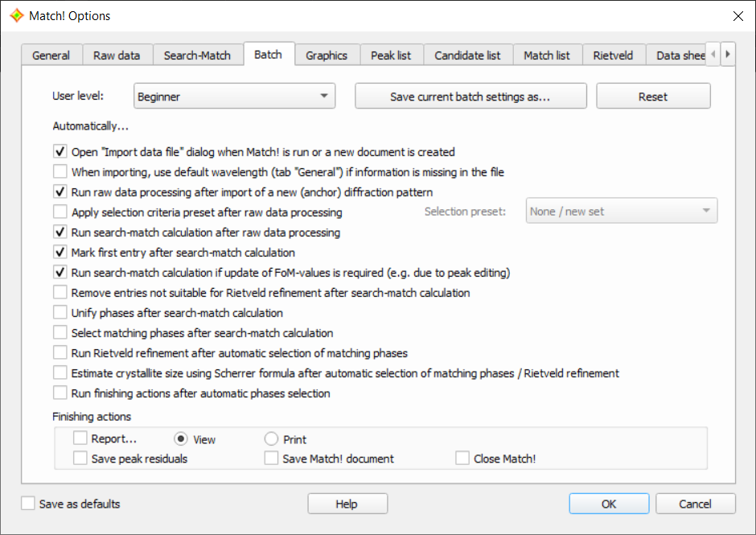Screen dimensions: 756x535
Task: Enable Apply selection criteria preset checkbox
Action: [x=60, y=212]
